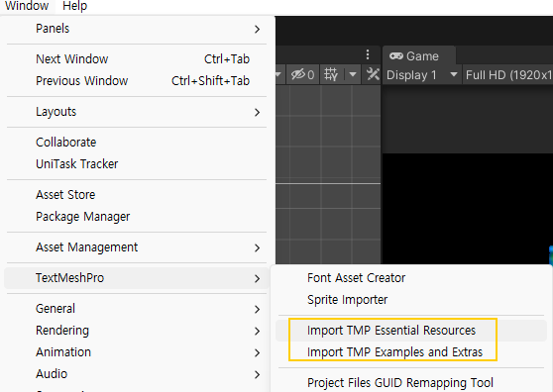
Task: Open the grid settings dropdown arrow
Action: [353, 74]
